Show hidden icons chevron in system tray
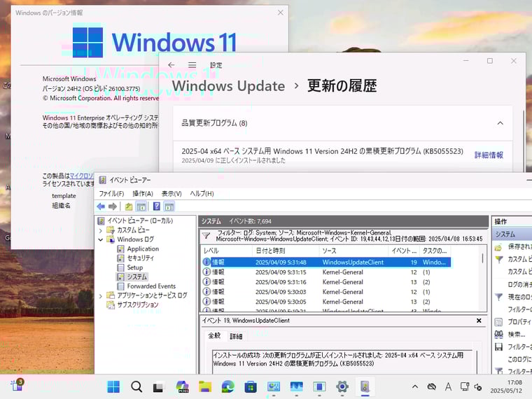 pos(415,386)
